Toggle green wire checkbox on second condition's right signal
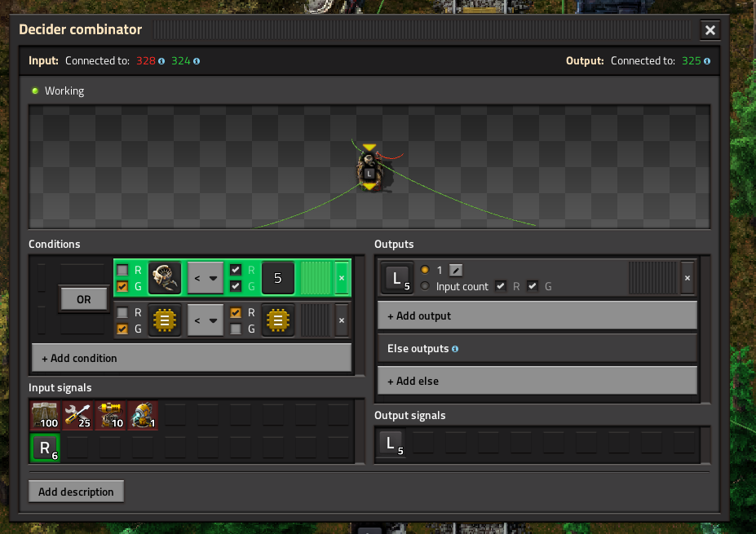 pos(236,329)
